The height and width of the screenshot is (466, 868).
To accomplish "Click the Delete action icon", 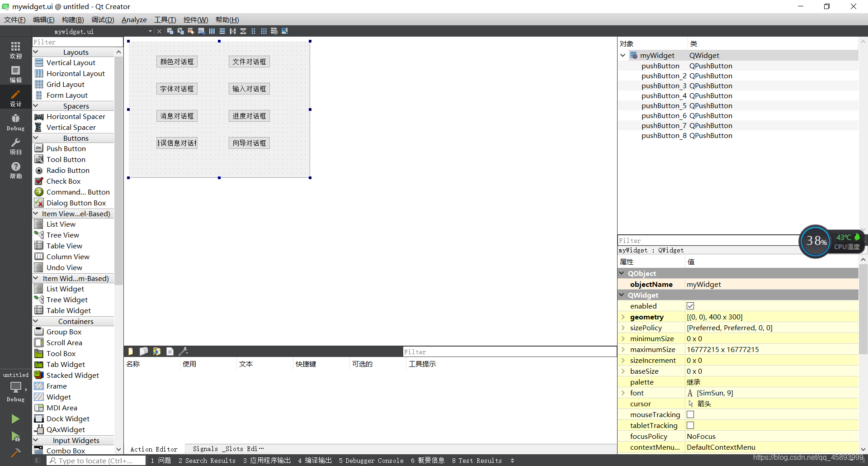I will click(x=170, y=352).
